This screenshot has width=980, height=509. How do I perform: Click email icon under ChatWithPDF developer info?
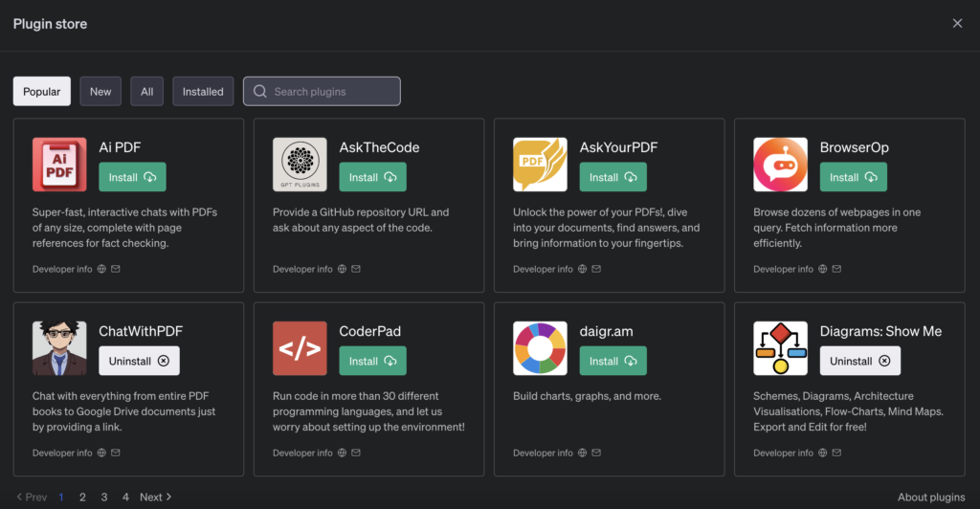click(x=116, y=454)
